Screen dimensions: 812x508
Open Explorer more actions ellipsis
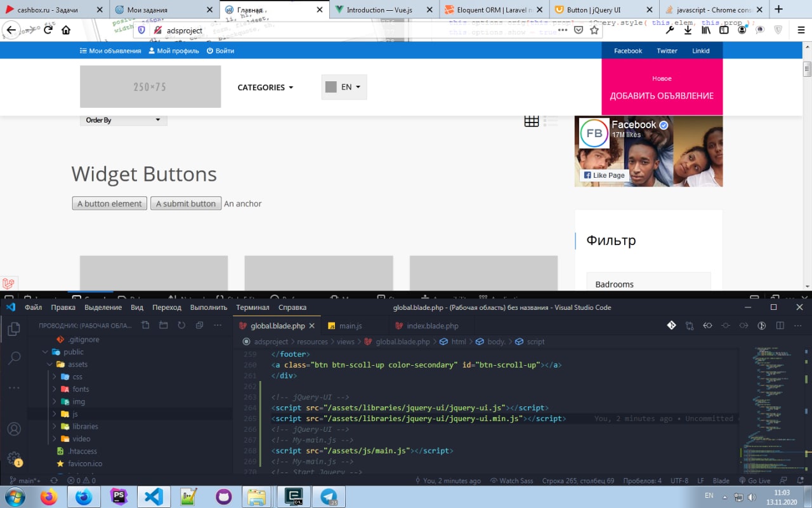pos(218,325)
